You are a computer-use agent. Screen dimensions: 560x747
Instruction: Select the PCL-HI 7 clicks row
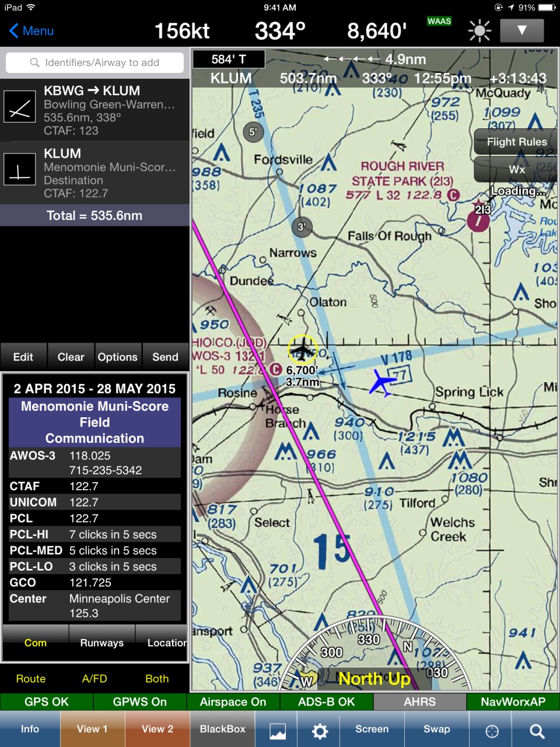click(94, 534)
